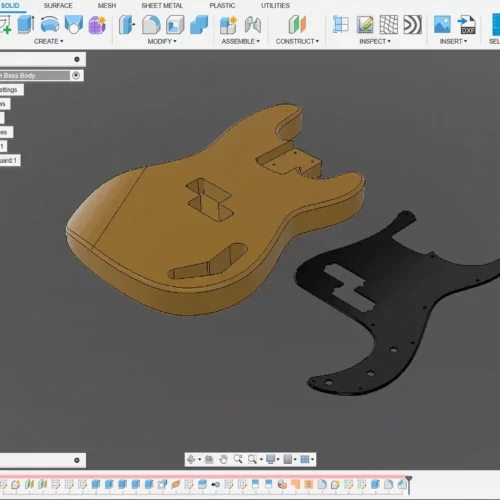Expand the Orbit tool dropdown arrow
Viewport: 500px width, 500px height.
(199, 459)
